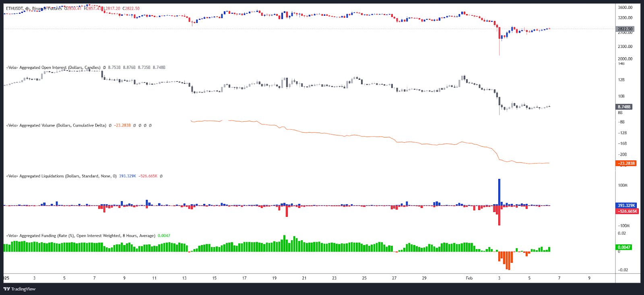Viewport: 644px width, 295px height.
Task: Click the 100M liquidations scale tick
Action: pos(623,185)
